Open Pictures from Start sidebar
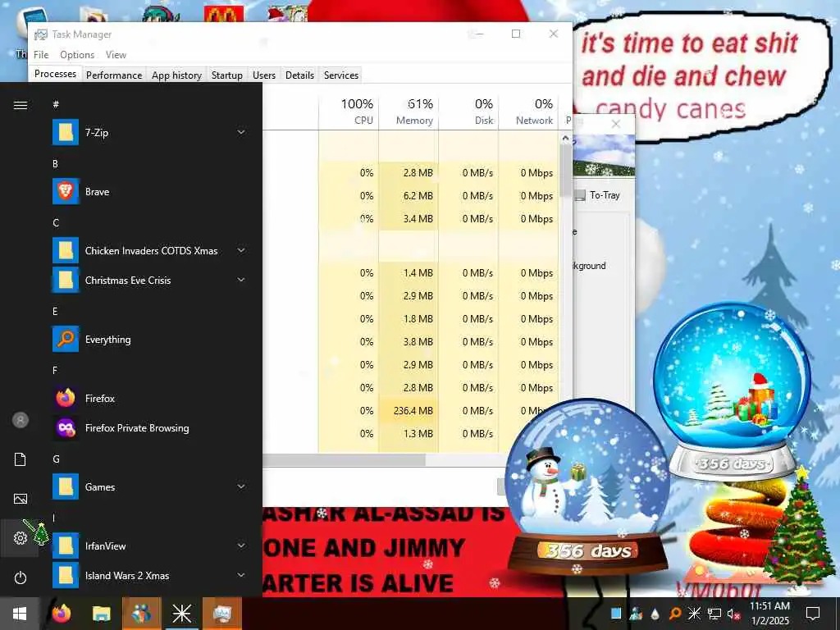This screenshot has width=840, height=630. 20,499
